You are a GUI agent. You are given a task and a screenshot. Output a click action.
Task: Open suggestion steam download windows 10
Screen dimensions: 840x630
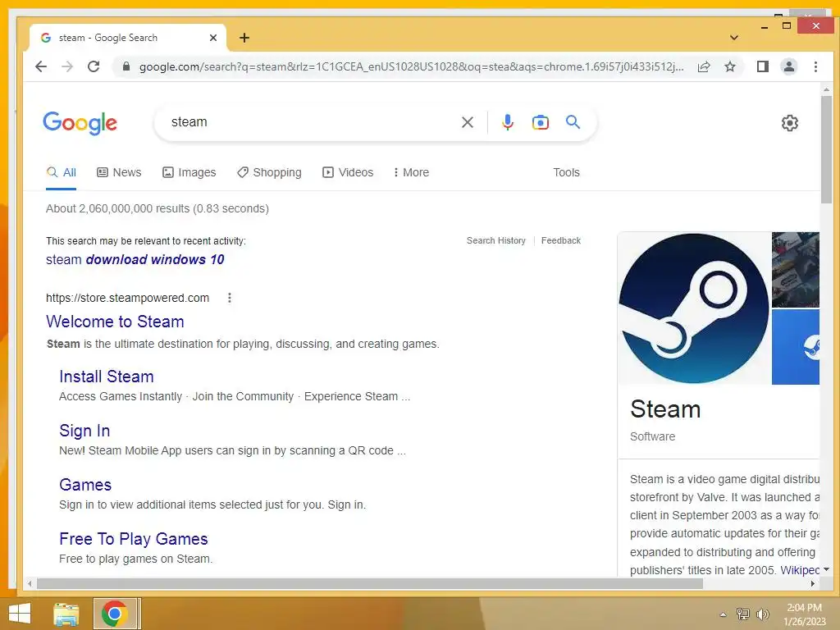135,260
